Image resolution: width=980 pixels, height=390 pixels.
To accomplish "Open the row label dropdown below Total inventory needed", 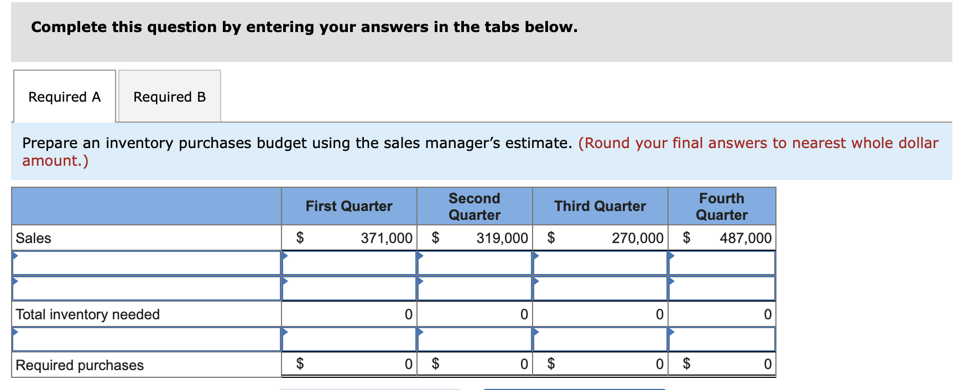I will click(147, 339).
